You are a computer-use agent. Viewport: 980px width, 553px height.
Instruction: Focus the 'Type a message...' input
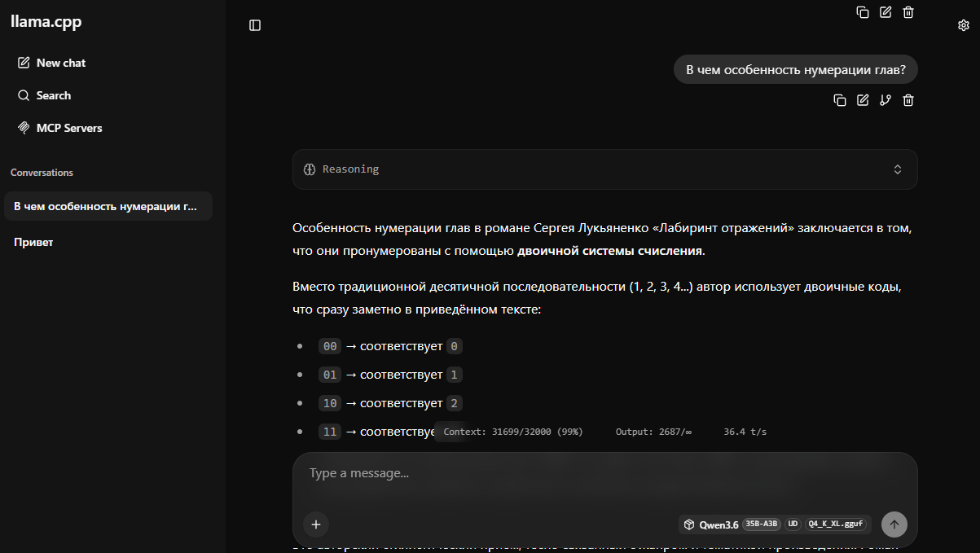(x=605, y=473)
